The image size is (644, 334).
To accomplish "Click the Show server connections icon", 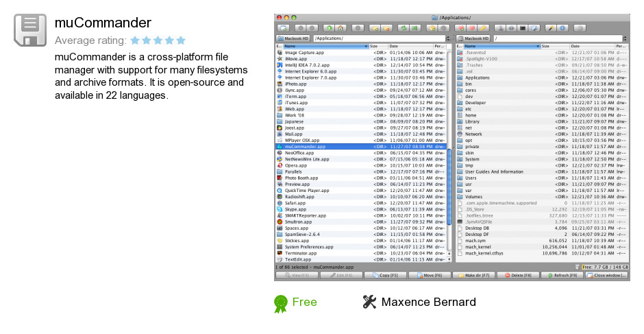I will point(511,28).
